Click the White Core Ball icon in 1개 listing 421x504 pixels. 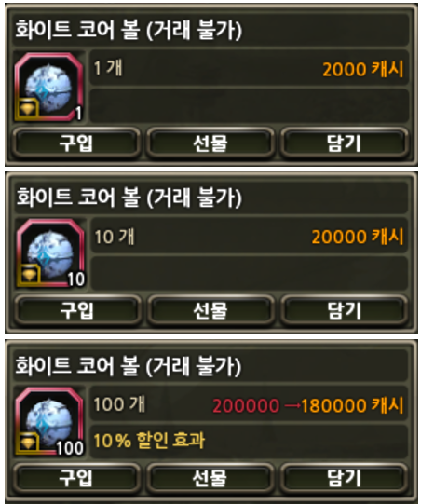tap(48, 88)
